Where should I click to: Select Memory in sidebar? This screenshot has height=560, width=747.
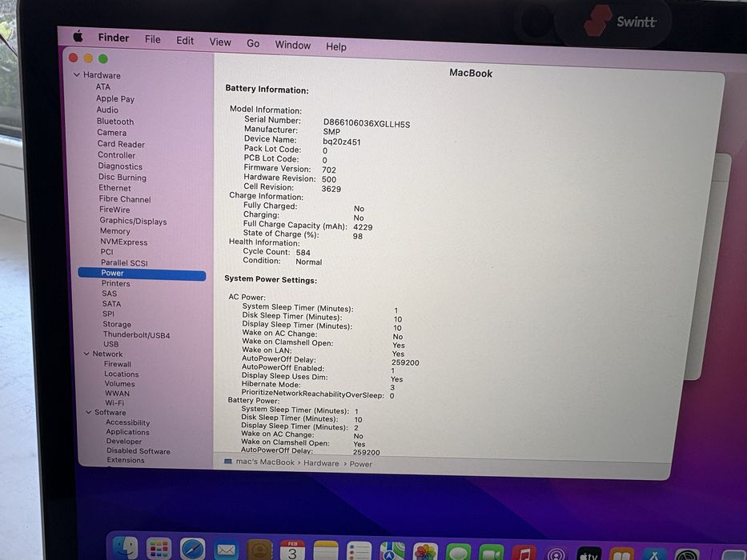tap(114, 231)
